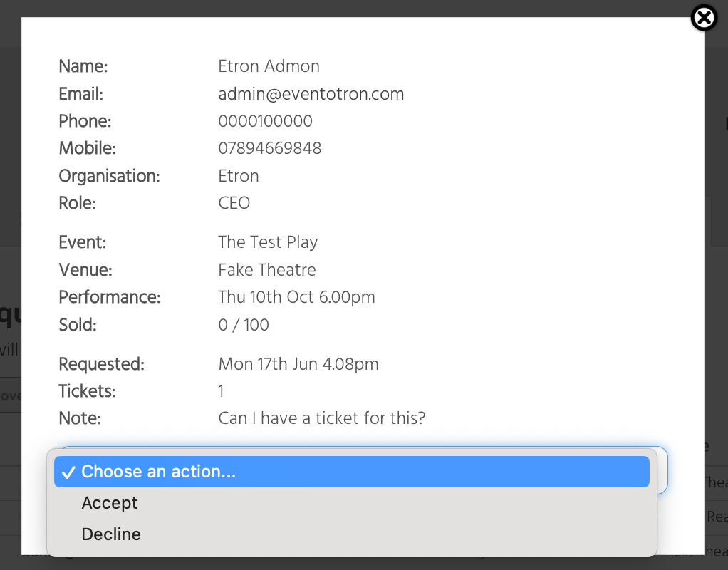This screenshot has height=570, width=728.
Task: Click the sold count 0 / 100
Action: click(x=244, y=325)
